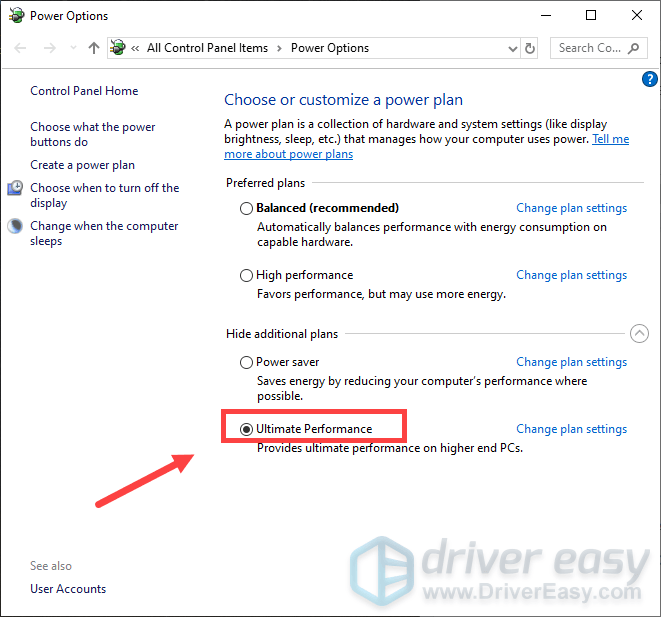This screenshot has width=661, height=617.
Task: Open Change when the computer sleeps
Action: (x=104, y=233)
